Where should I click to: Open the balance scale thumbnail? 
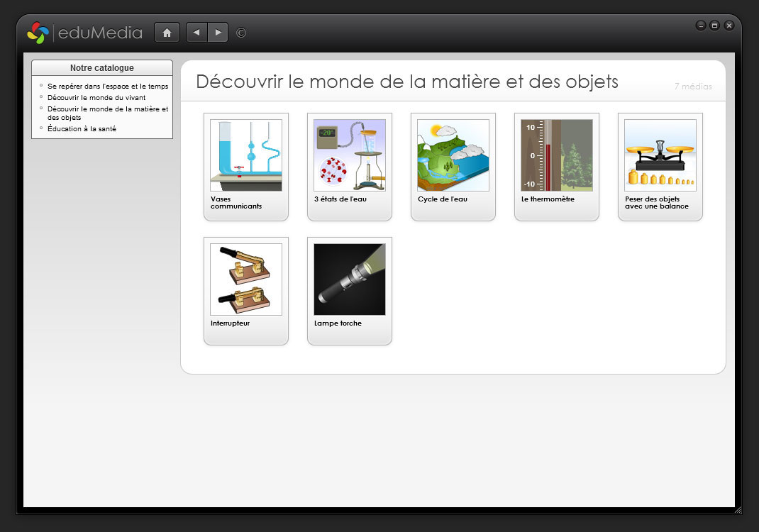660,155
